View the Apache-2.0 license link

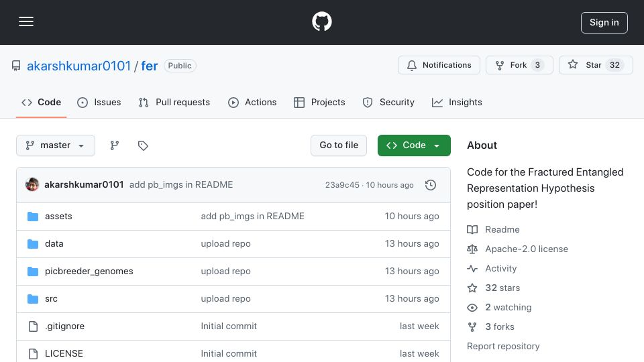coord(517,249)
